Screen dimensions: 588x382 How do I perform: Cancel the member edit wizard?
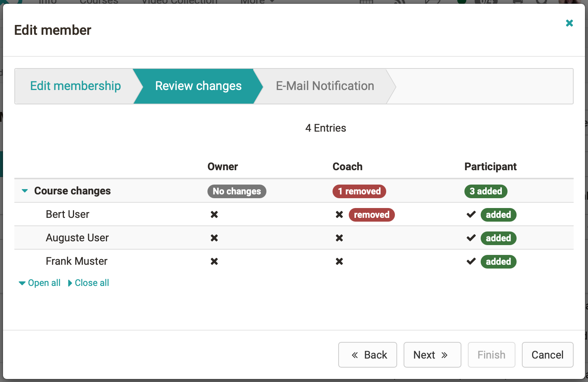[x=547, y=355]
